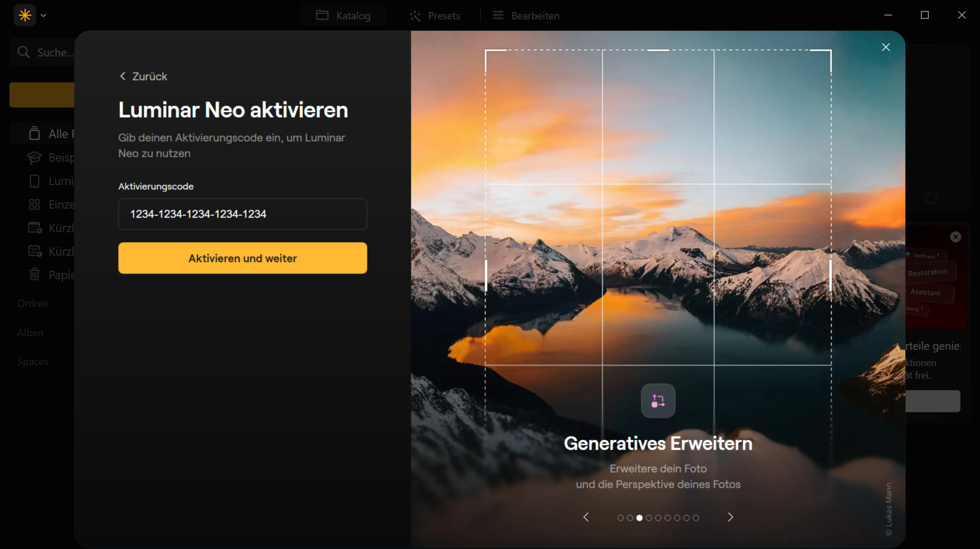The width and height of the screenshot is (980, 549).
Task: Switch to the Katalog tab
Action: pos(343,16)
